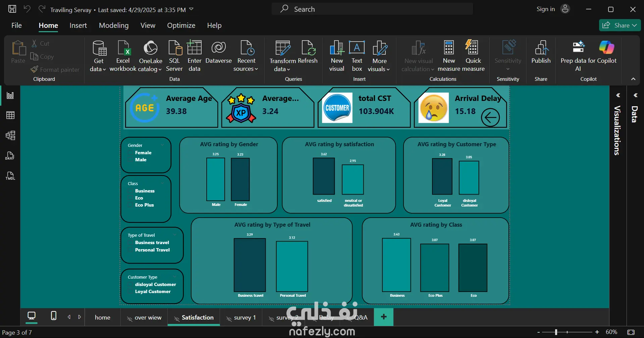Image resolution: width=644 pixels, height=338 pixels.
Task: Add a Text box to the report
Action: [x=357, y=56]
